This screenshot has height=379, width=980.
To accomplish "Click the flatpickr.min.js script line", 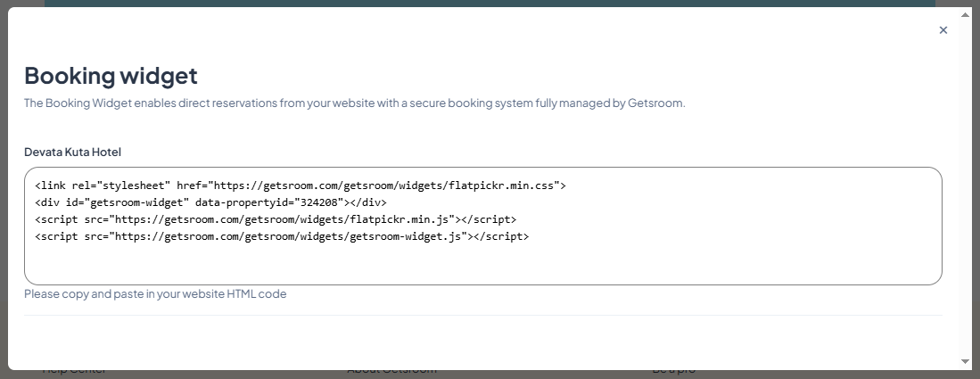I will (276, 219).
